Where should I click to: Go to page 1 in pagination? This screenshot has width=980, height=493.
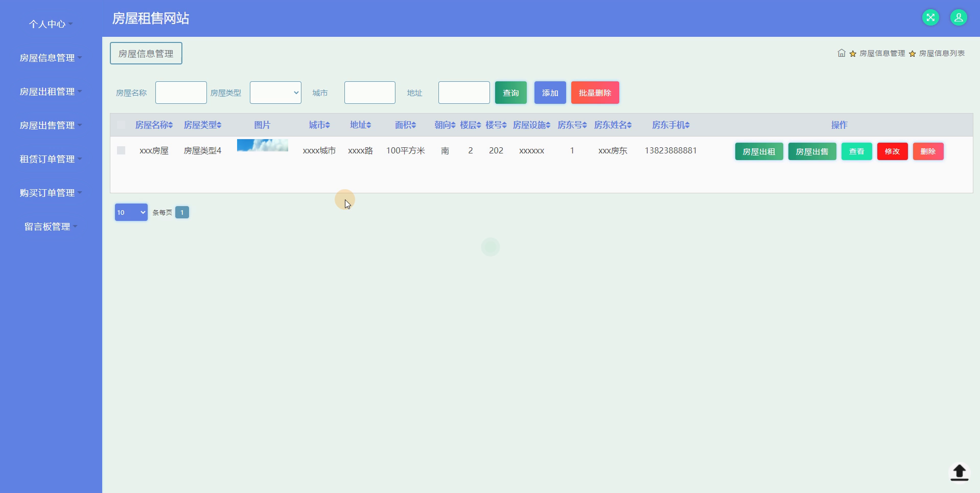[x=182, y=212]
